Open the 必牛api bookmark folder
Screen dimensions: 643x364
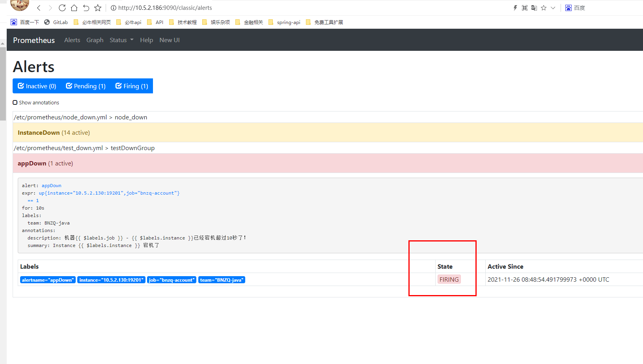click(x=129, y=22)
